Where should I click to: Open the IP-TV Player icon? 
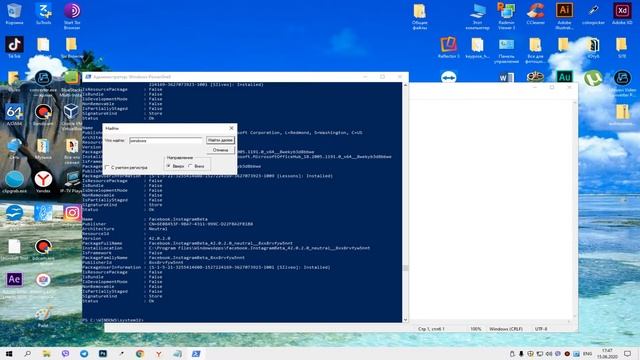tap(71, 182)
